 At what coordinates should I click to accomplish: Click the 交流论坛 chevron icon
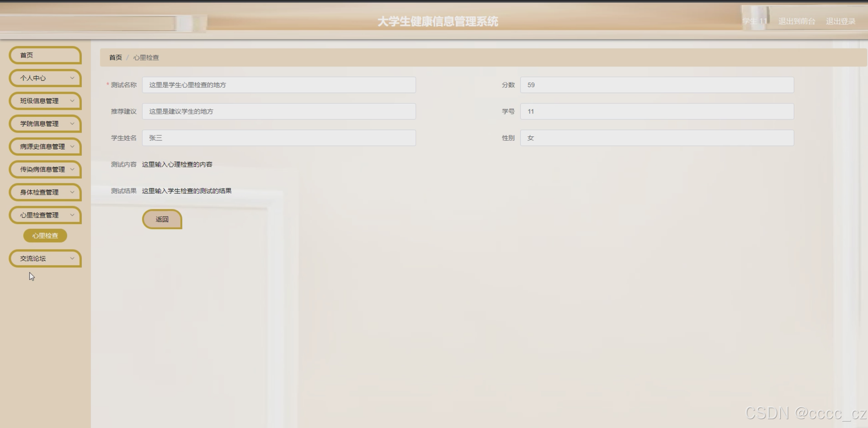[x=72, y=258]
